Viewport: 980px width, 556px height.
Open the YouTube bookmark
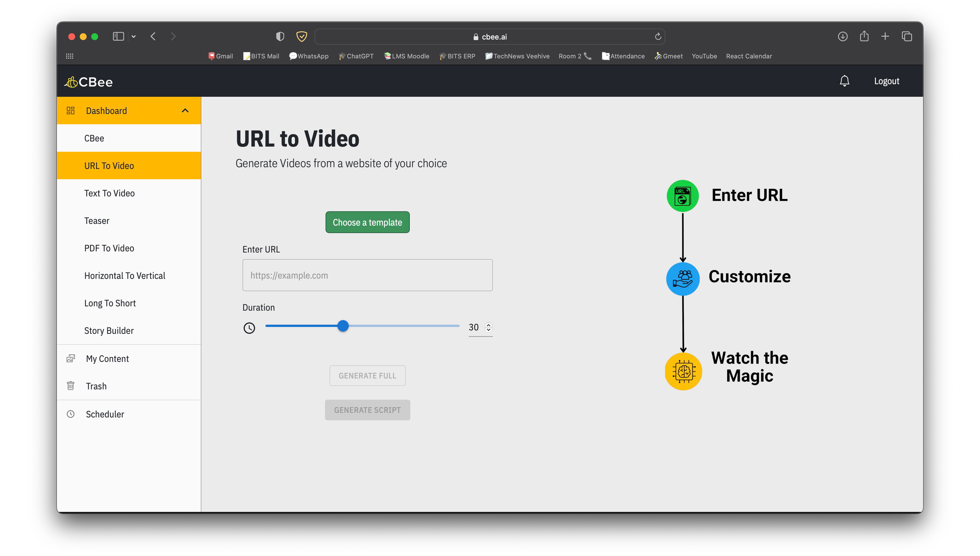(x=704, y=56)
